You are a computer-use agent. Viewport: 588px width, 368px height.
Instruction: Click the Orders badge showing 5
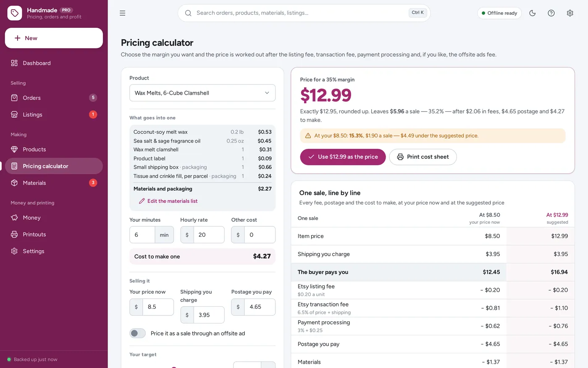coord(93,98)
